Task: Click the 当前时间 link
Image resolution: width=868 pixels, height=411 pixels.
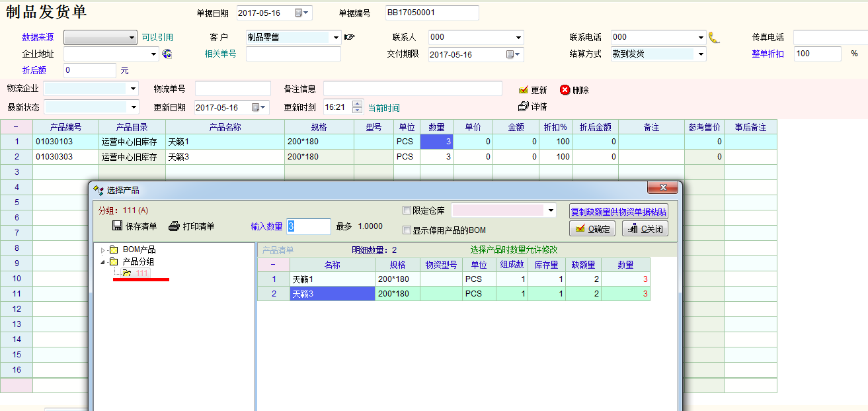Action: click(x=383, y=108)
